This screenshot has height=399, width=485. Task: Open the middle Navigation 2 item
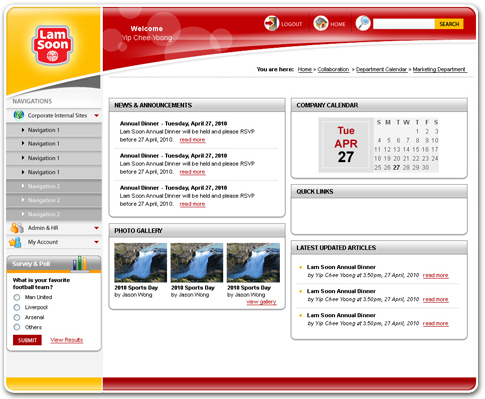[x=54, y=200]
